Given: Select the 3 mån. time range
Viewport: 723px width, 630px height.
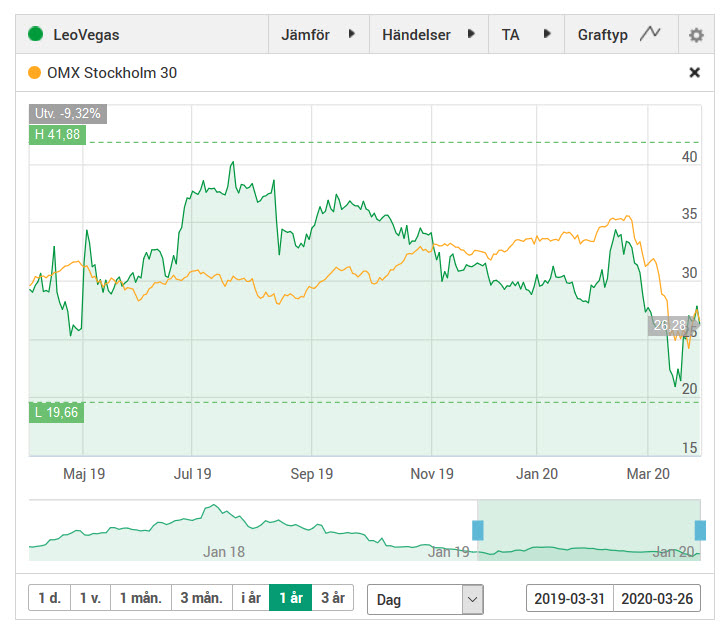Looking at the screenshot, I should tap(201, 598).
